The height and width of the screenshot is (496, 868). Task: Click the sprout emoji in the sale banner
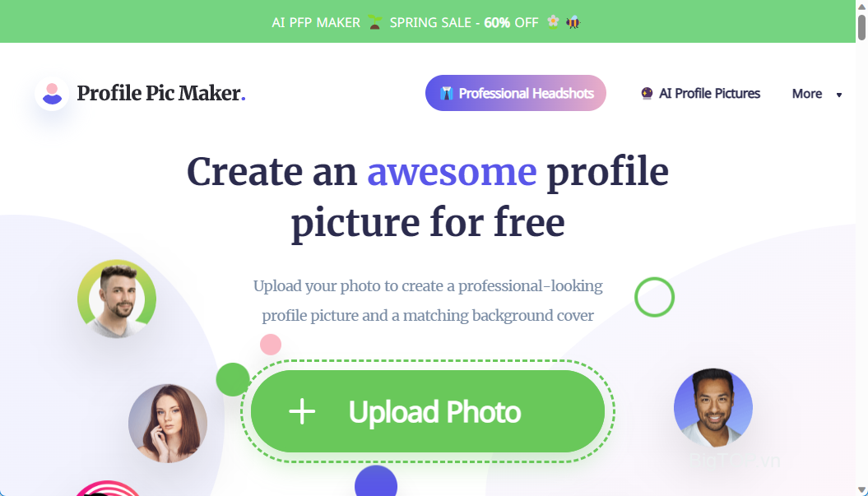tap(375, 22)
